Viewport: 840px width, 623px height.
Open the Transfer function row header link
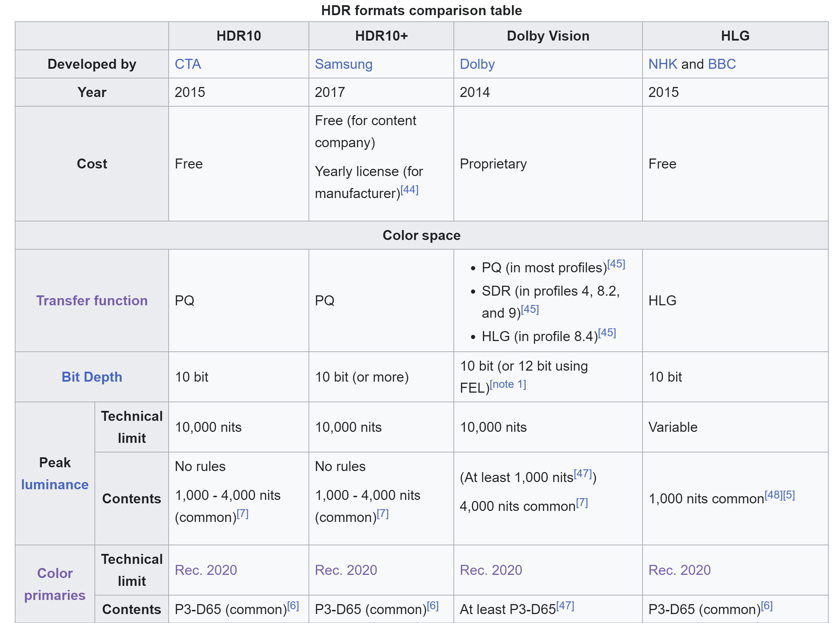(x=92, y=300)
